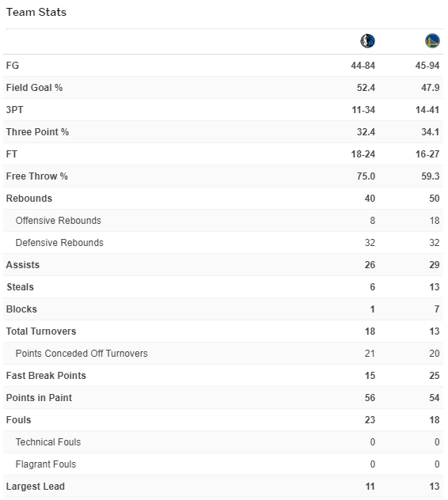Click the Technical Fouls sub-row
Viewport: 448px width, 500px height.
[x=223, y=442]
